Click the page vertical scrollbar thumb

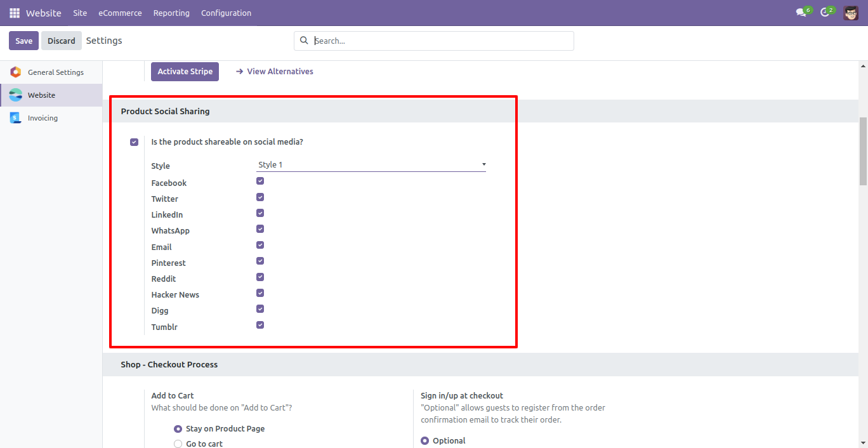[x=863, y=151]
